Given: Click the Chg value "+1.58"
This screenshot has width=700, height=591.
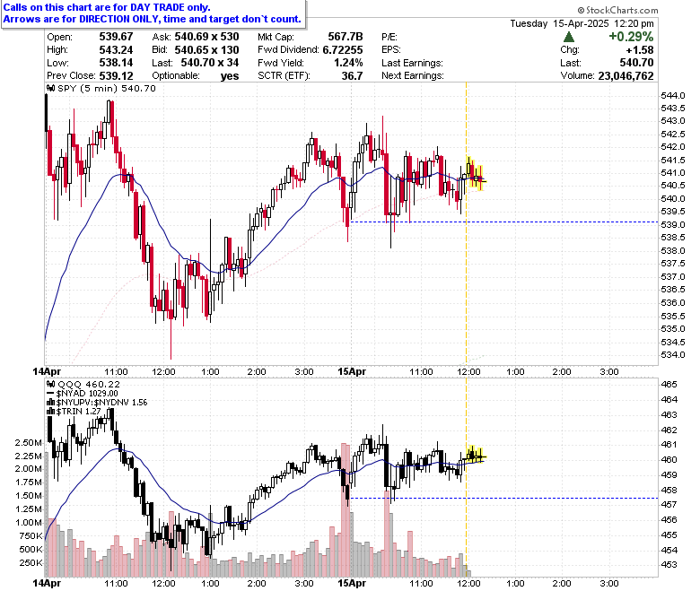Looking at the screenshot, I should pos(639,49).
